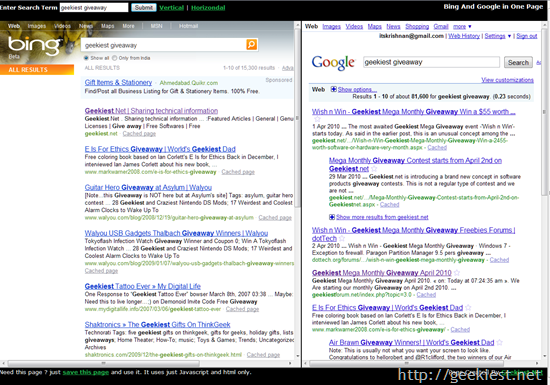
Task: Open Google's more dropdown menu
Action: (x=462, y=26)
